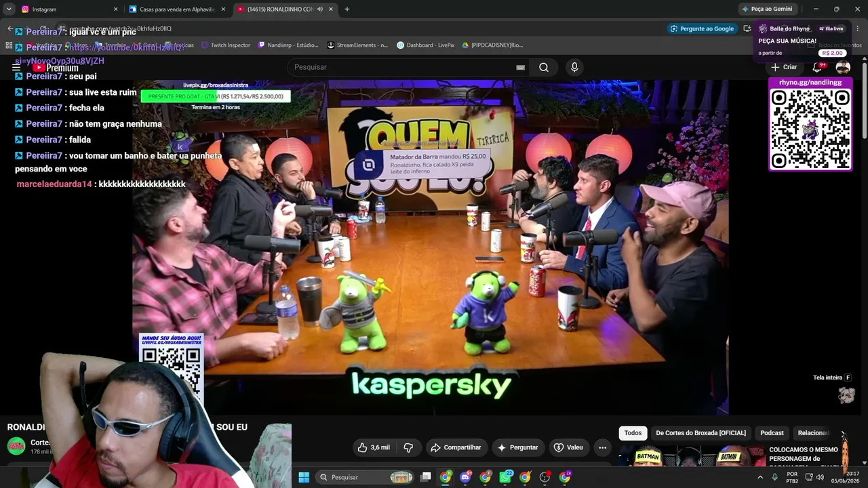Select the Relacionados filter chip

coord(813,433)
